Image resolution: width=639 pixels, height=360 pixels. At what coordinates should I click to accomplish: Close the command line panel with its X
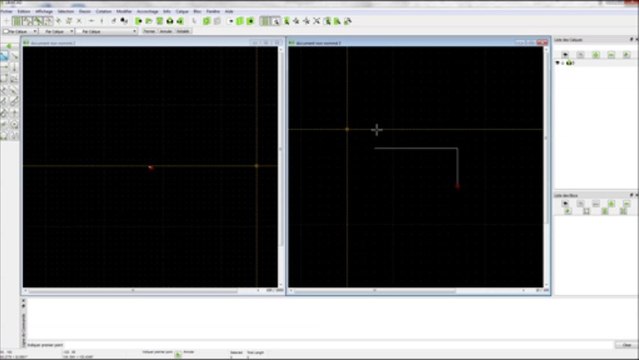[23, 301]
